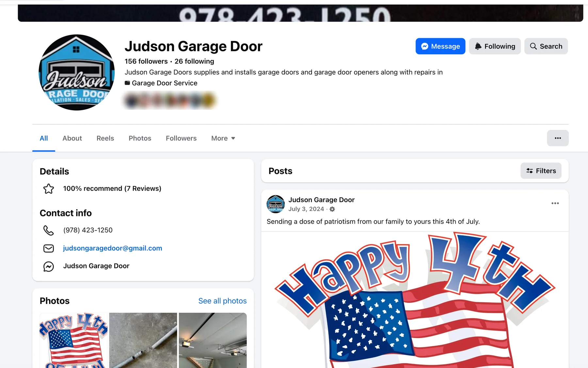The height and width of the screenshot is (368, 588).
Task: Click the Judson Garage Door page title
Action: (x=193, y=46)
